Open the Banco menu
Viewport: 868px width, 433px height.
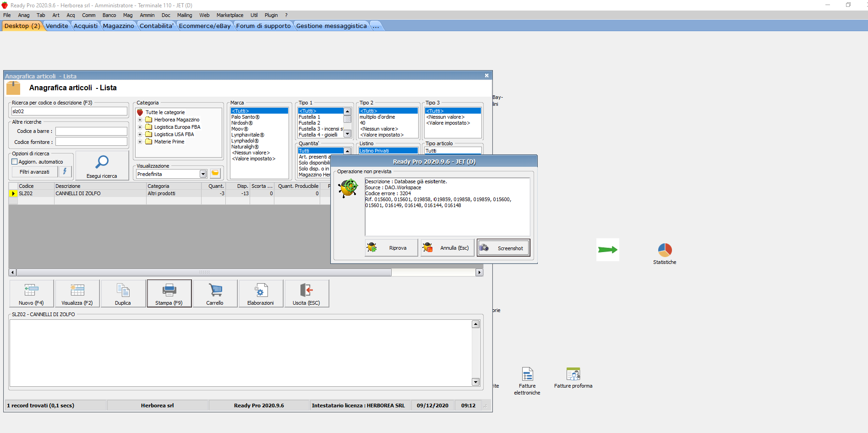pyautogui.click(x=109, y=15)
